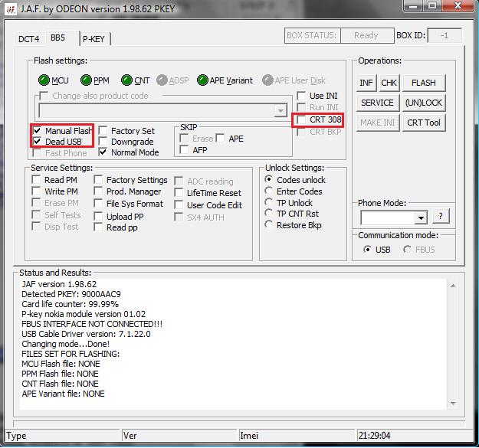479x448 pixels.
Task: Open the CRT Tool
Action: pyautogui.click(x=424, y=123)
